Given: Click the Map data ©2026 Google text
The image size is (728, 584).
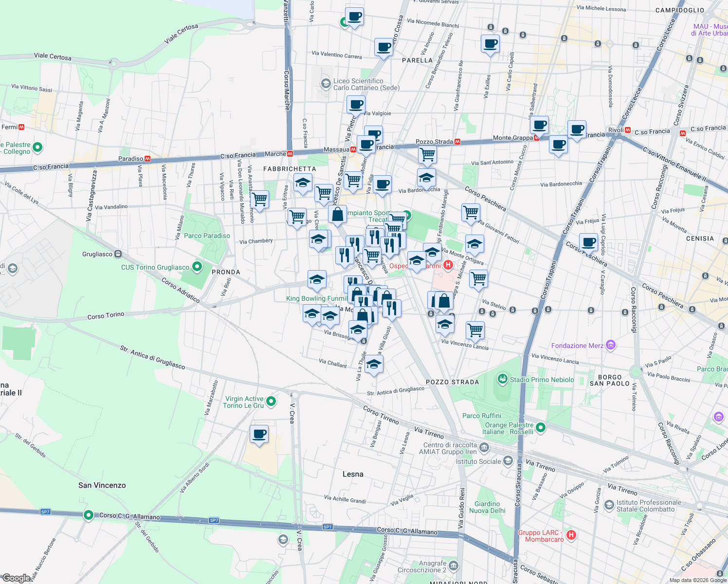Looking at the screenshot, I should (x=697, y=580).
